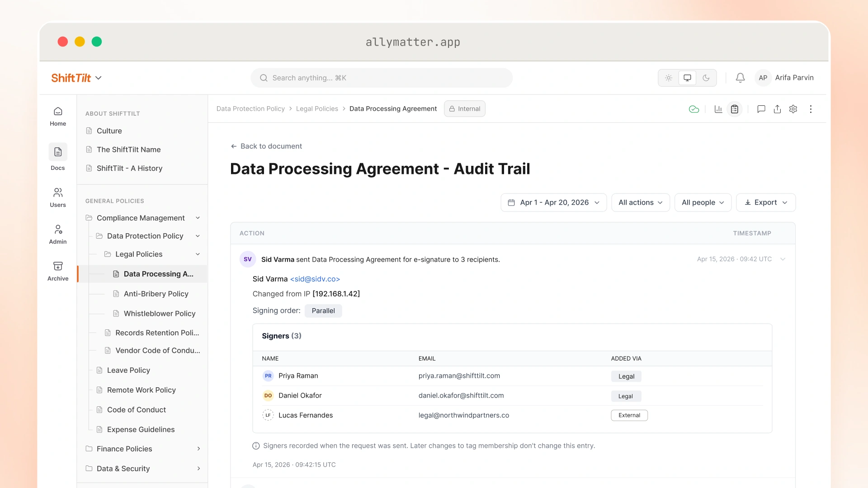Open the All actions filter dropdown

coord(641,202)
